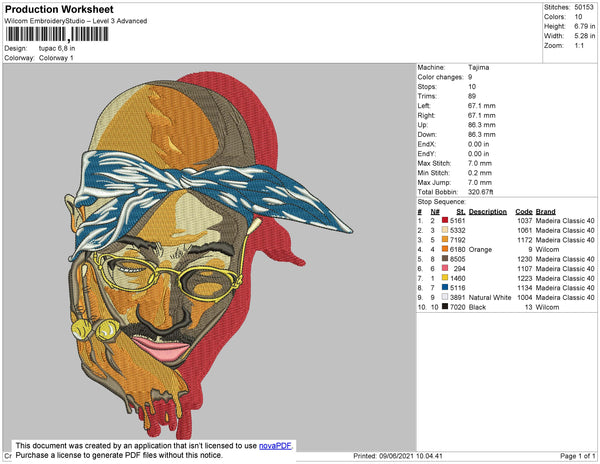Click the 'Stop Sequence:' label
The width and height of the screenshot is (600, 464).
[442, 202]
